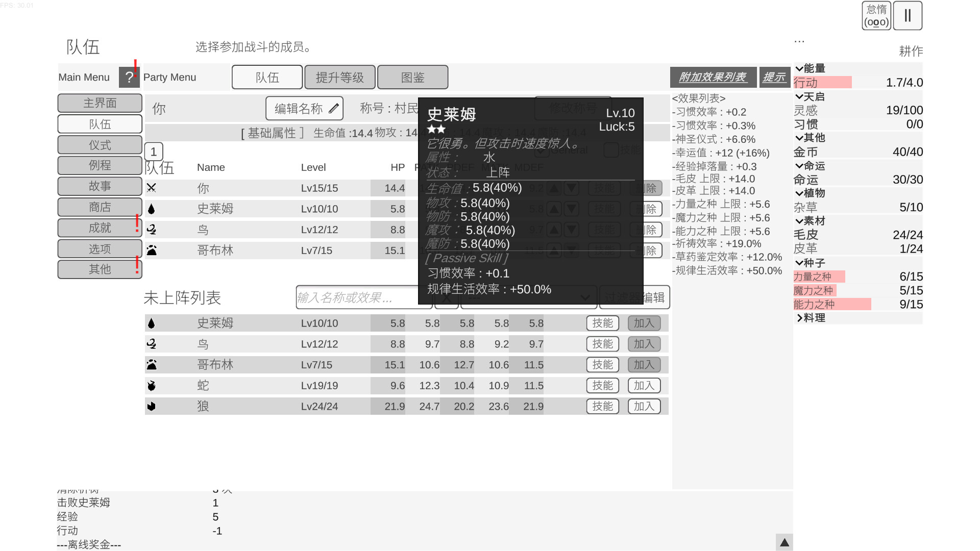Viewport: 980px width, 551px height.
Task: Open the 商店 menu entry
Action: 100,207
